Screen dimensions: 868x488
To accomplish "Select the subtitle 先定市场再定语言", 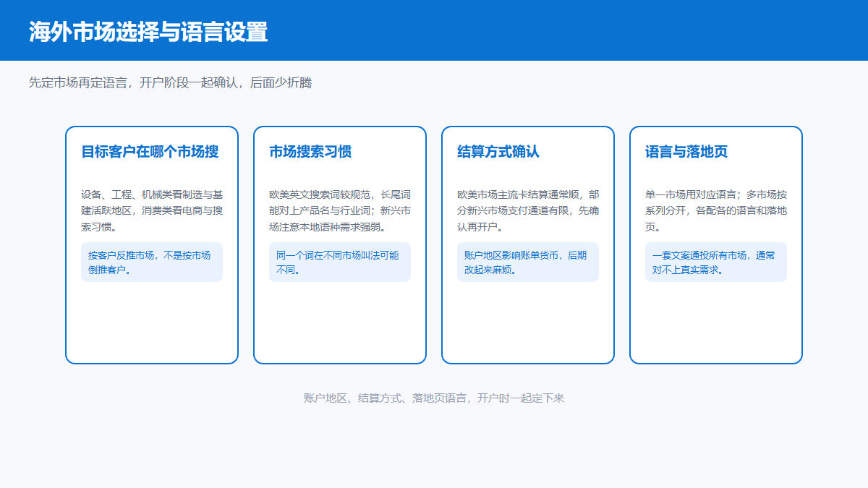I will click(x=170, y=82).
